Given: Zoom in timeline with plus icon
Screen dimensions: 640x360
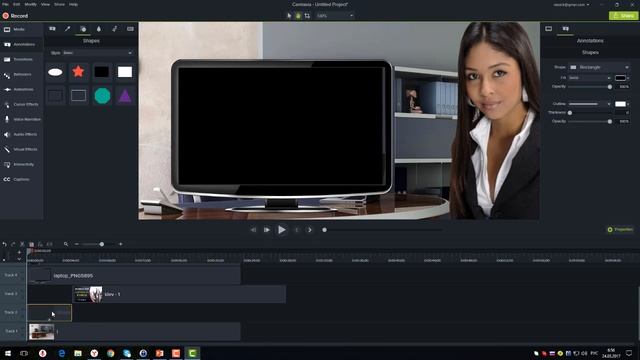Looking at the screenshot, I should [120, 244].
